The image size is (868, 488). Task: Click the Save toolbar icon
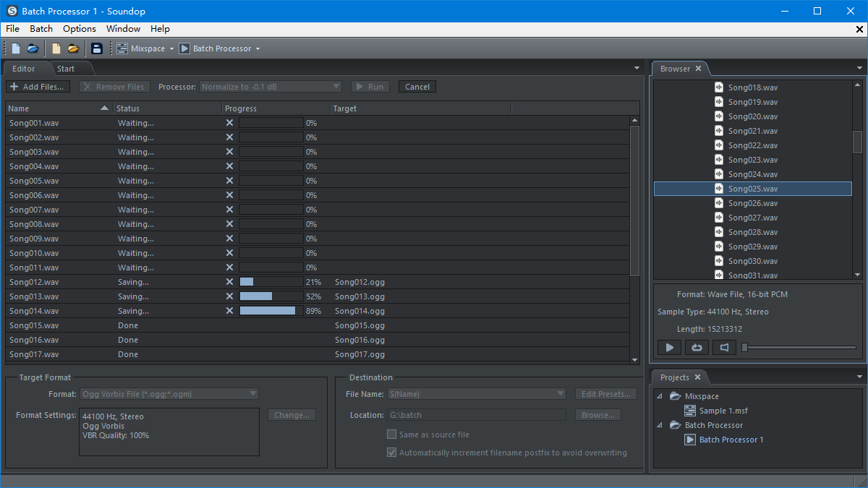97,48
